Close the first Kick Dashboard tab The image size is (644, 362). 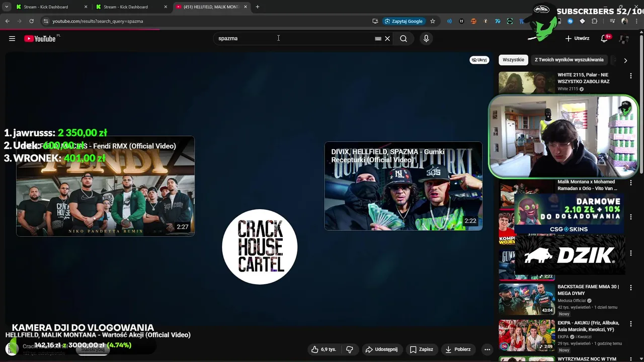tap(86, 7)
